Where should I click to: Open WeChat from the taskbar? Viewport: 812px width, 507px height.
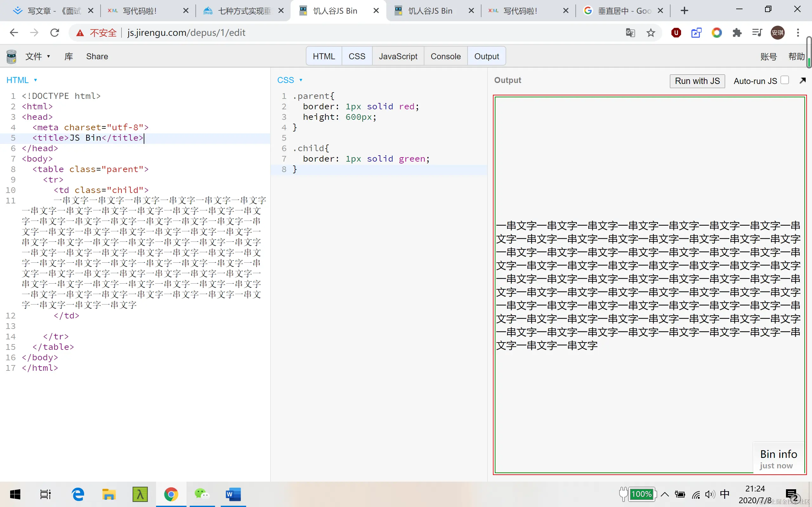point(202,494)
